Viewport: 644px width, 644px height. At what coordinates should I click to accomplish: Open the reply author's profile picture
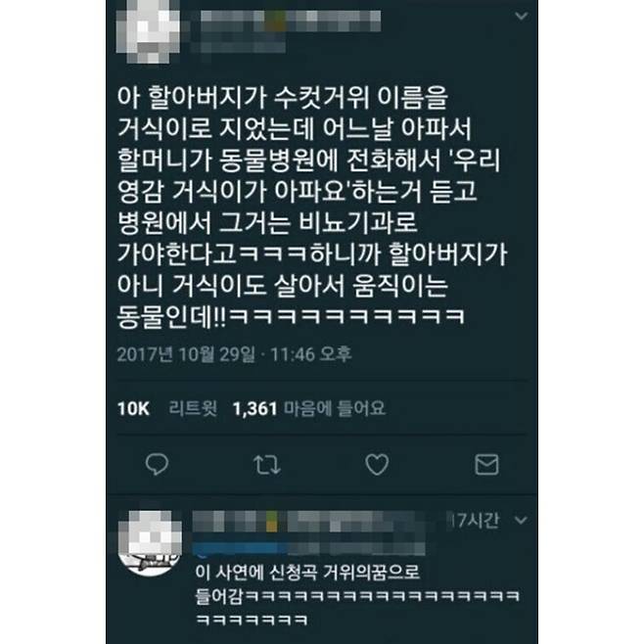tap(150, 543)
